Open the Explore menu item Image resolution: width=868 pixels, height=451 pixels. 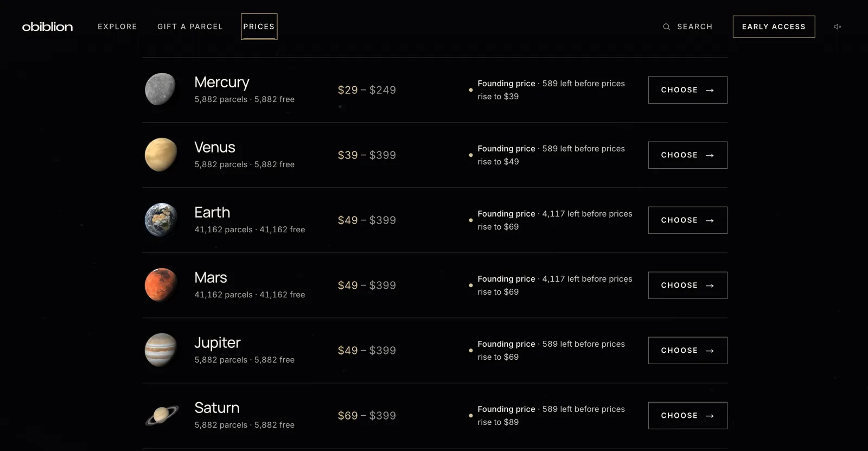point(117,27)
